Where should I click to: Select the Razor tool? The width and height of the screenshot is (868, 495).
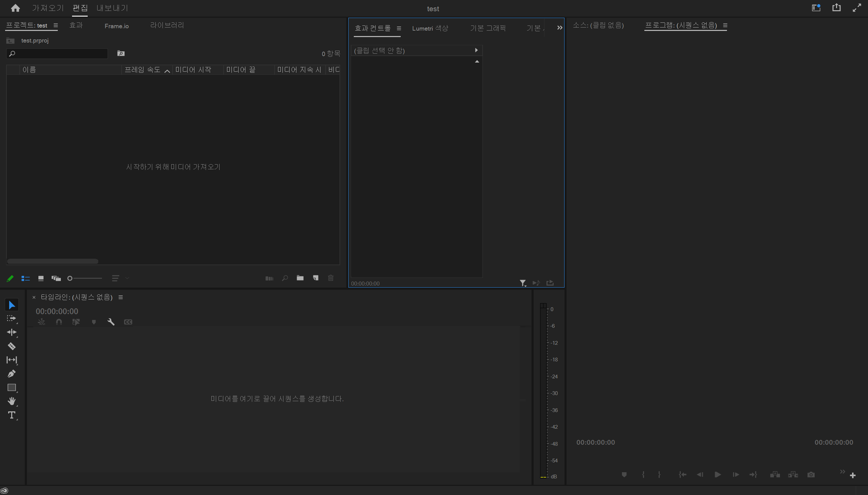[12, 346]
